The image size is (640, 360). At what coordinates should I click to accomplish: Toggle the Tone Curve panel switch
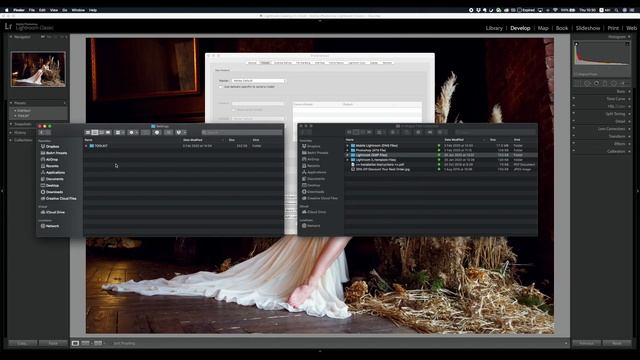(x=574, y=99)
